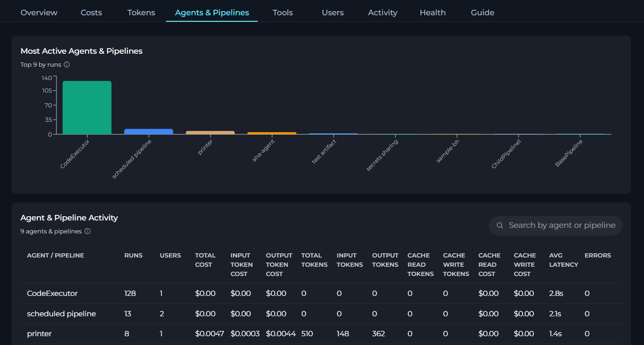Click the orange aha-agent bar
This screenshot has height=345, width=644.
(x=272, y=133)
